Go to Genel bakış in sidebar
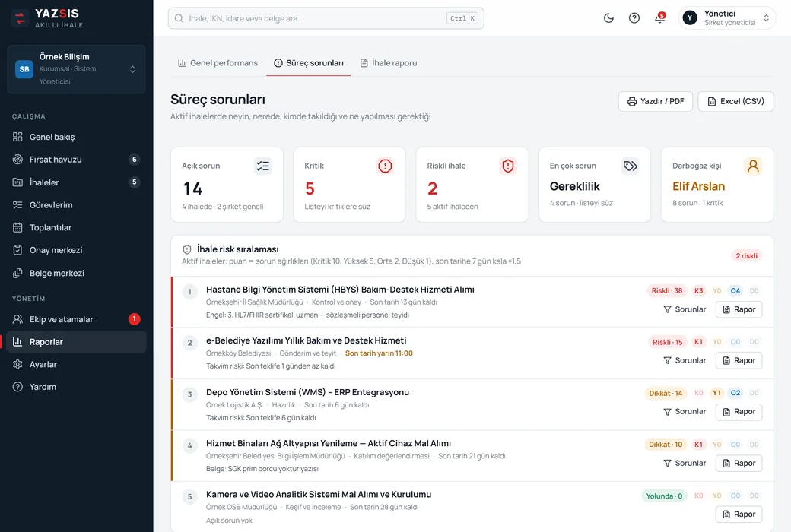 76,137
